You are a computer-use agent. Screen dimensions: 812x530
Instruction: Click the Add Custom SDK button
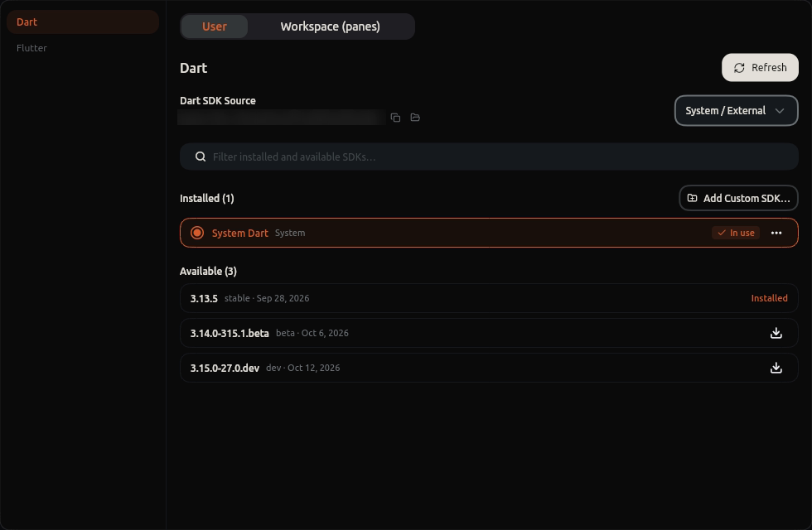[738, 198]
